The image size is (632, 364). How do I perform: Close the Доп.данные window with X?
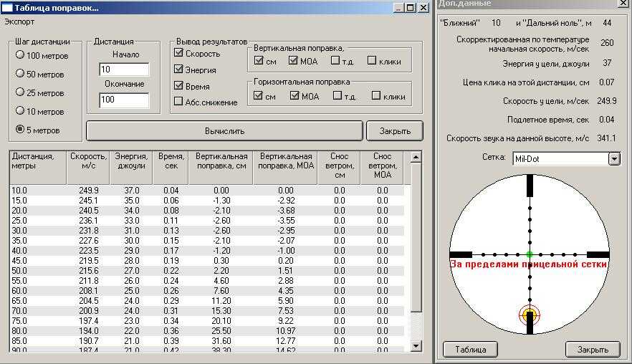point(623,4)
